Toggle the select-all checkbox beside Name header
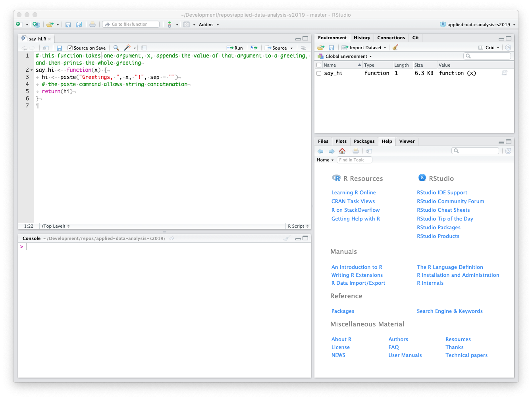Viewport: 532px width, 399px height. click(x=319, y=65)
